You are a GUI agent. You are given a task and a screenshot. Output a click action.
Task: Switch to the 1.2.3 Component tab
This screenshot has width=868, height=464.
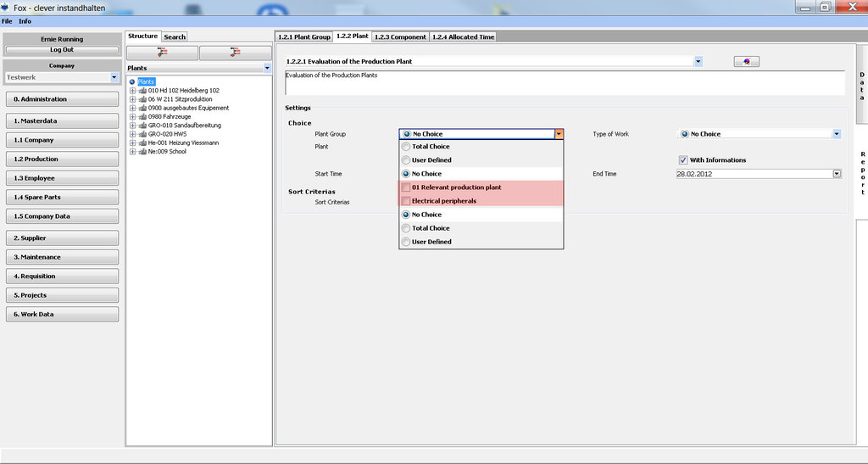pyautogui.click(x=400, y=37)
